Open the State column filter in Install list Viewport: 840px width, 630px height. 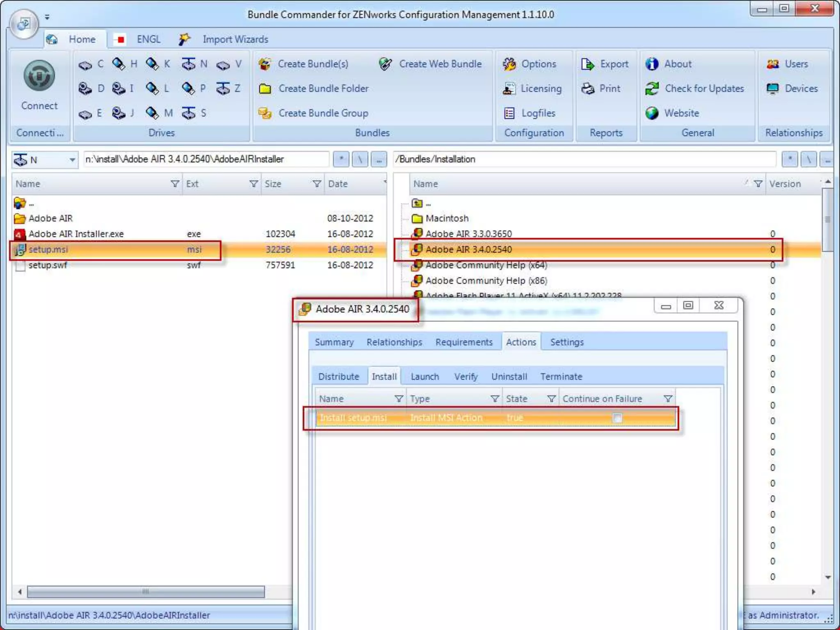point(552,399)
